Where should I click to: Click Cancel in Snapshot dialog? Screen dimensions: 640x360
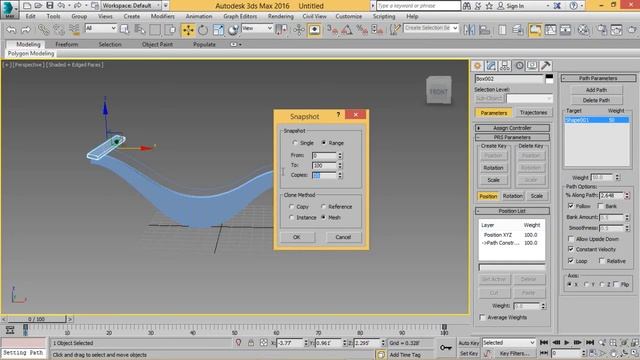(343, 237)
